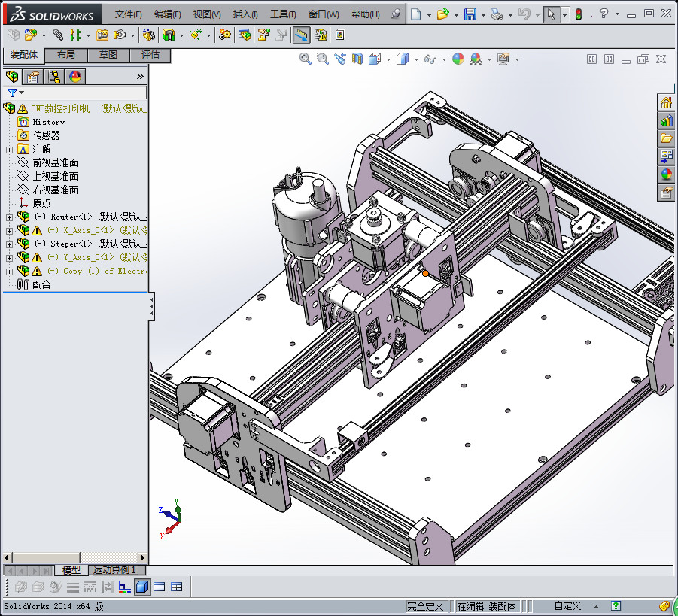Click the Rebuild traffic light icon
The width and height of the screenshot is (678, 616).
(579, 14)
